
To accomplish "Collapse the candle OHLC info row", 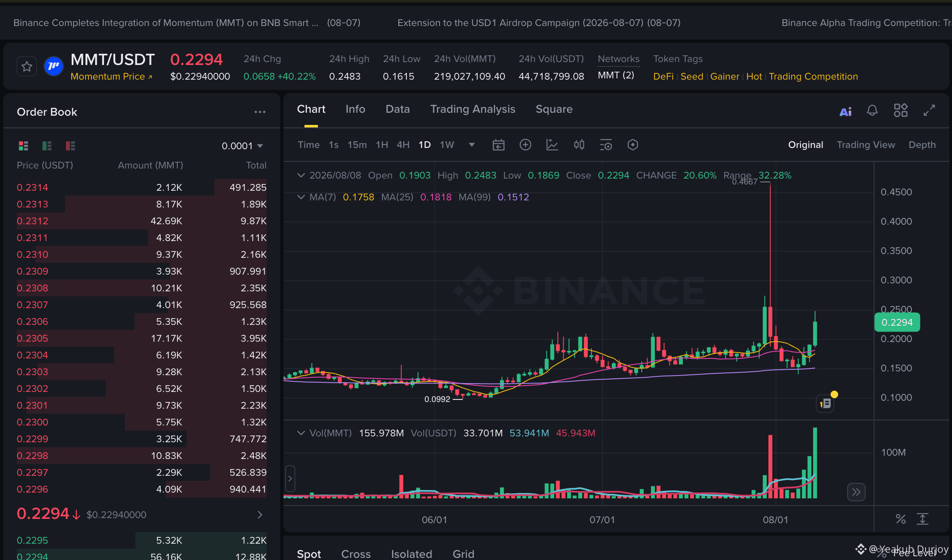I will pos(301,175).
